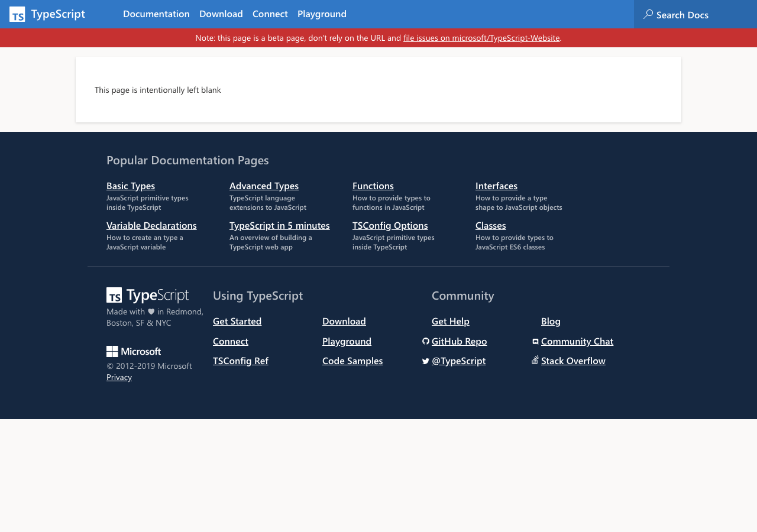
Task: Open the TSConfig Ref footer link
Action: [x=241, y=361]
